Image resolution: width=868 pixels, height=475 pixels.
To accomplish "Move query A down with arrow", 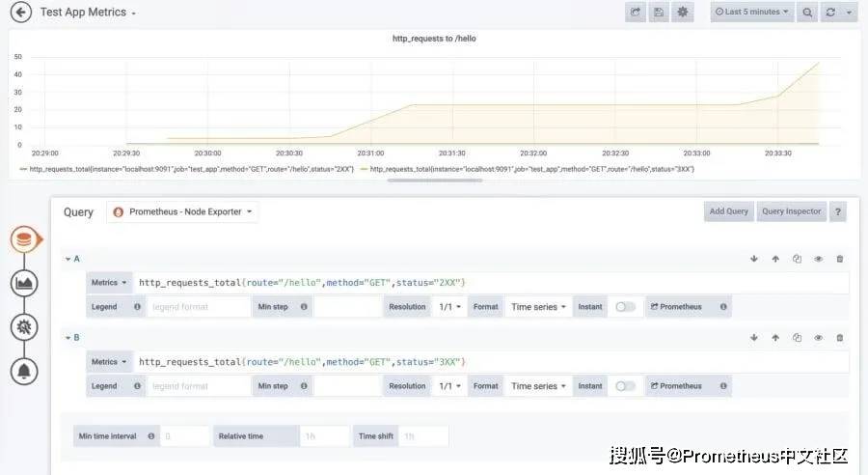I will [754, 259].
